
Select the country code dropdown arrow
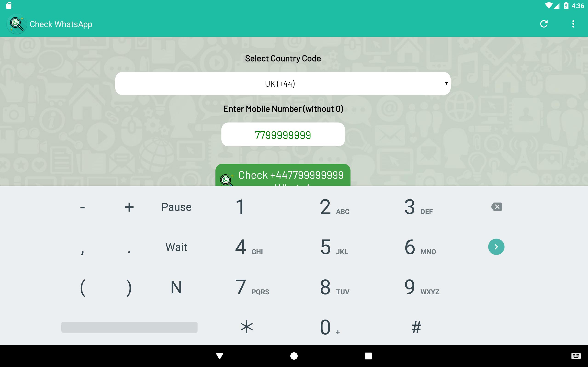(x=446, y=83)
